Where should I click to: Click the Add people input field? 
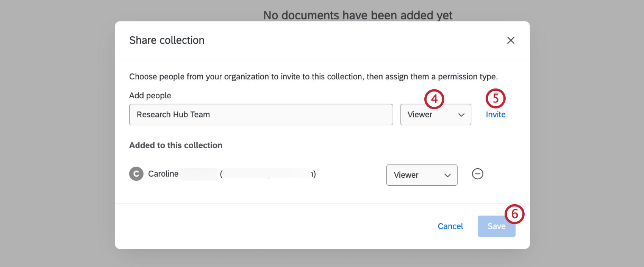coord(261,115)
